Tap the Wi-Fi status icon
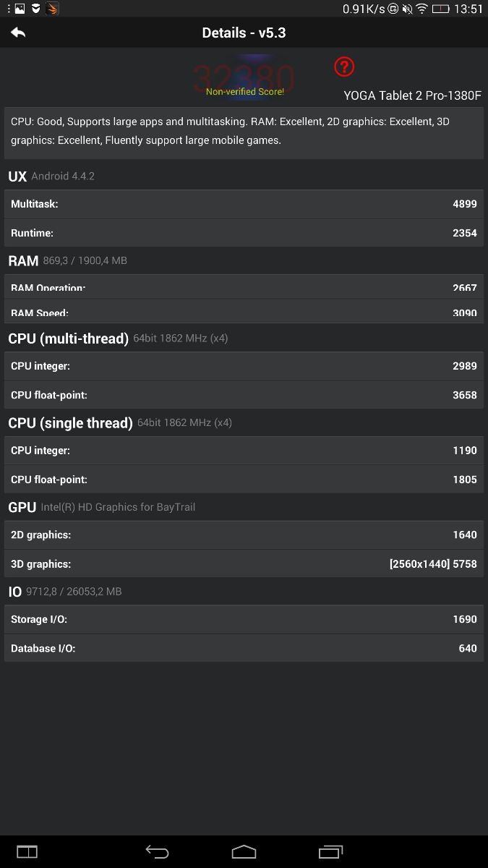Image resolution: width=488 pixels, height=868 pixels. coord(421,9)
